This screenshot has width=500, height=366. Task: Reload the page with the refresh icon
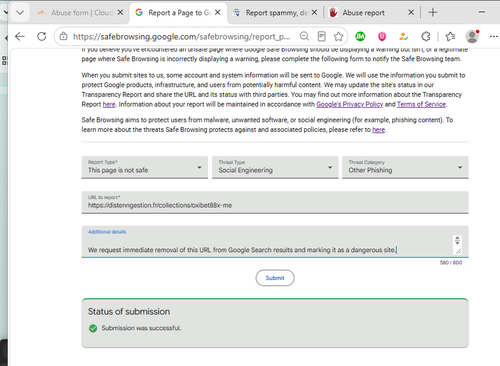[42, 36]
